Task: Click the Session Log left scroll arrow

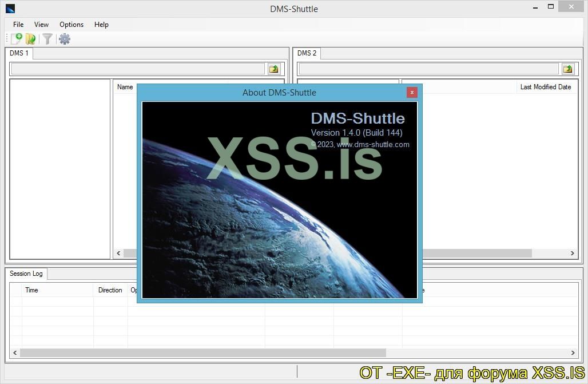Action: [15, 353]
